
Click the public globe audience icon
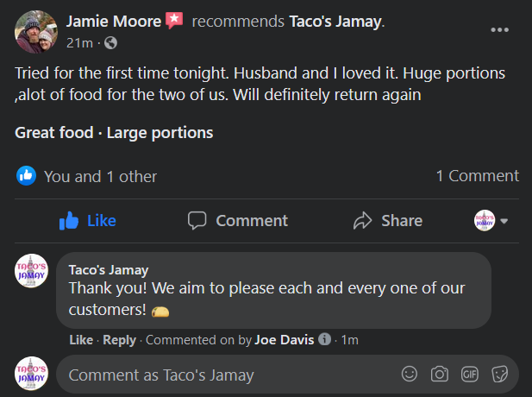[110, 42]
